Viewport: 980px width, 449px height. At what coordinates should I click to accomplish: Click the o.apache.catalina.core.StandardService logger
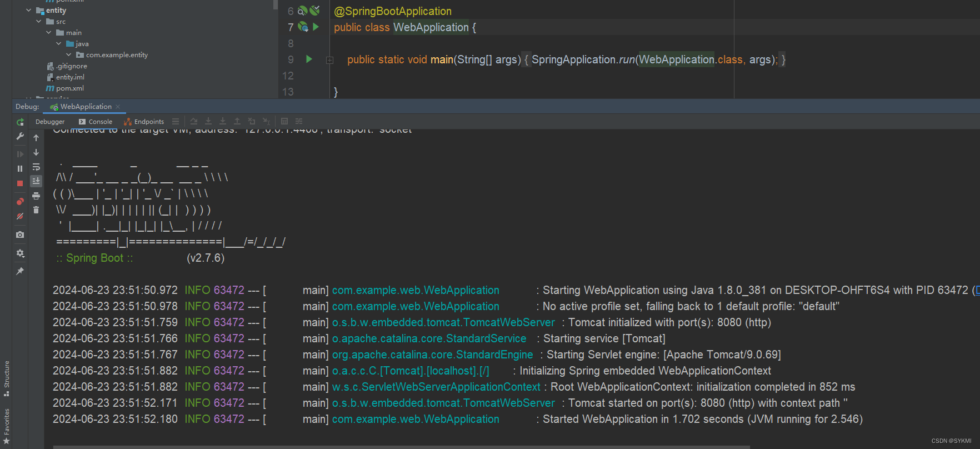tap(429, 338)
